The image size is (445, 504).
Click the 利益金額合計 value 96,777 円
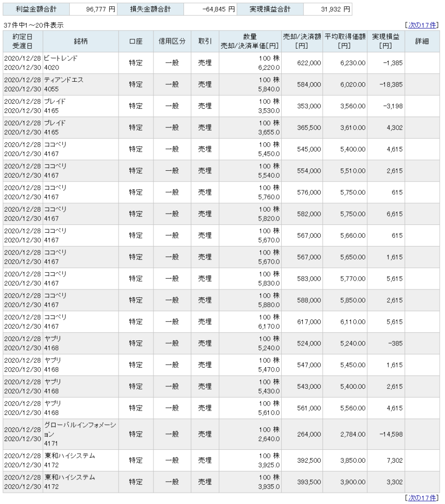[94, 9]
